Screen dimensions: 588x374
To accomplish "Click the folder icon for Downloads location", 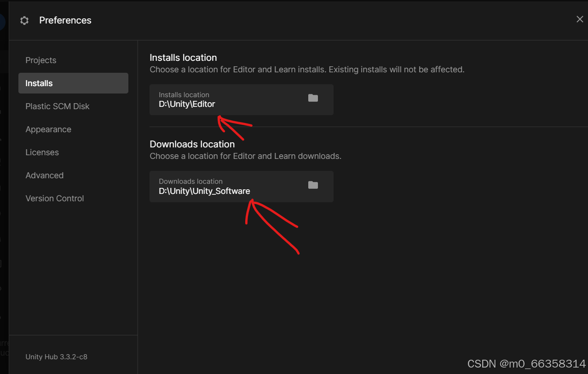I will point(313,185).
